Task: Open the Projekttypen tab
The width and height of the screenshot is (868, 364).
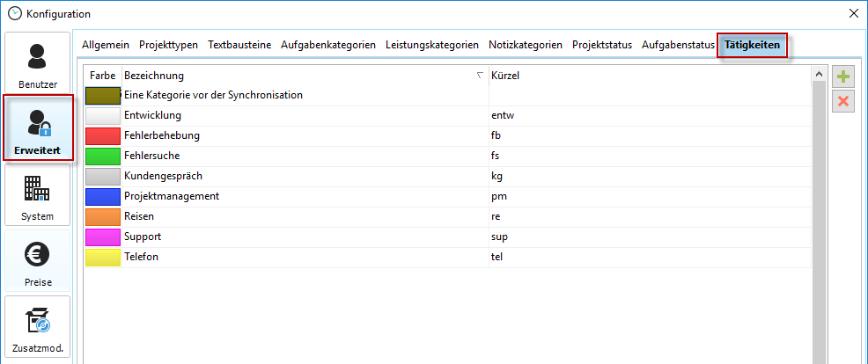Action: click(x=168, y=45)
